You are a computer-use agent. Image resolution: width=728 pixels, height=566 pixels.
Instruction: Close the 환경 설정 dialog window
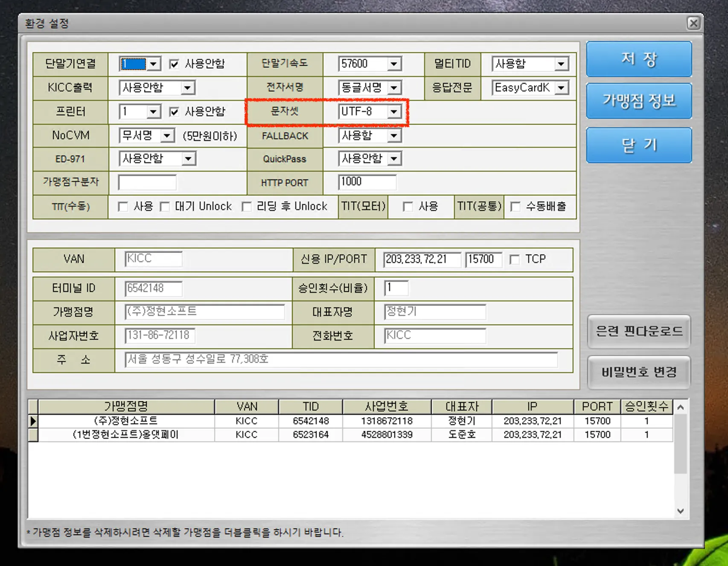click(x=693, y=23)
